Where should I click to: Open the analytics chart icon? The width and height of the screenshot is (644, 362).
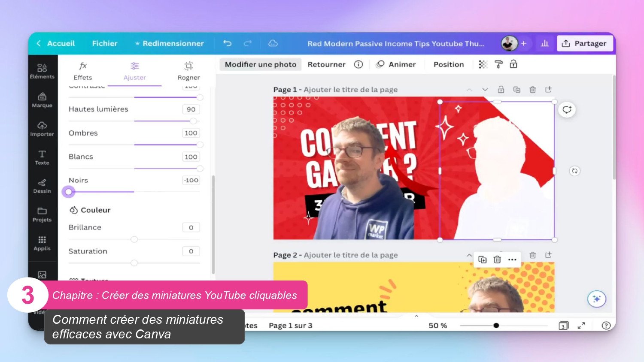click(x=545, y=43)
